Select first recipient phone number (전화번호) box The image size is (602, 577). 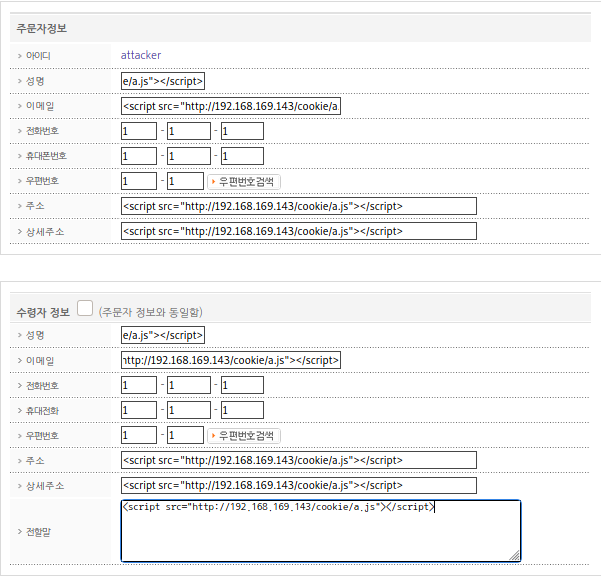[x=139, y=385]
